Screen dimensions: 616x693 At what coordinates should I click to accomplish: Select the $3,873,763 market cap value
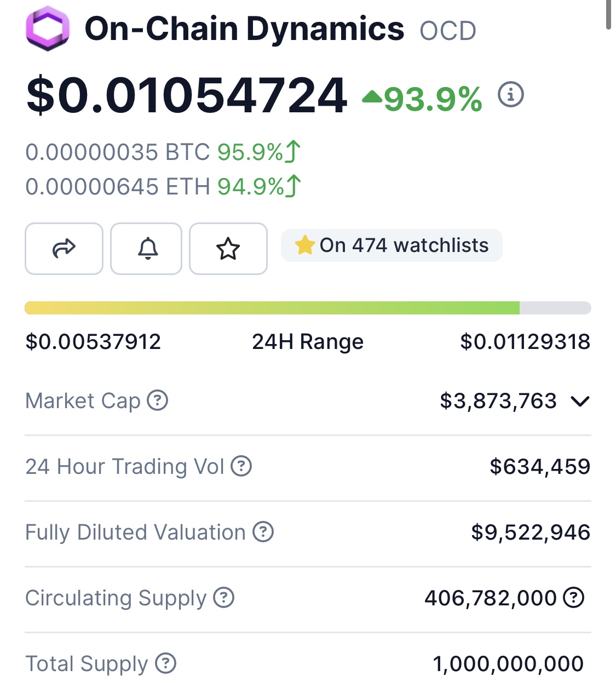(x=498, y=401)
